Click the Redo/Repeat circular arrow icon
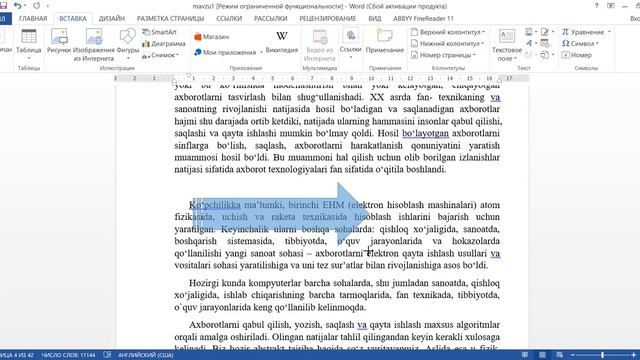 click(x=37, y=6)
